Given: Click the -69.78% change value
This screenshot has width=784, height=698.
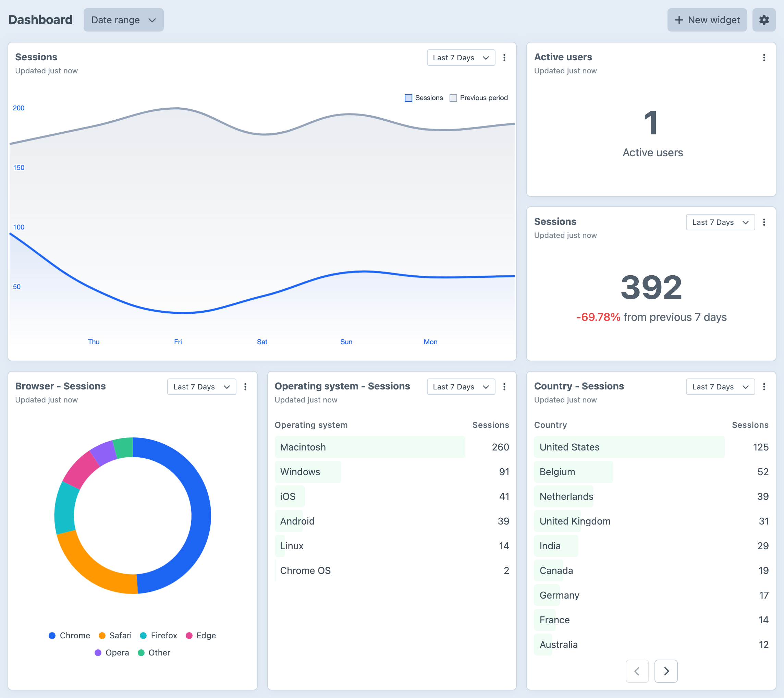Looking at the screenshot, I should click(x=598, y=317).
